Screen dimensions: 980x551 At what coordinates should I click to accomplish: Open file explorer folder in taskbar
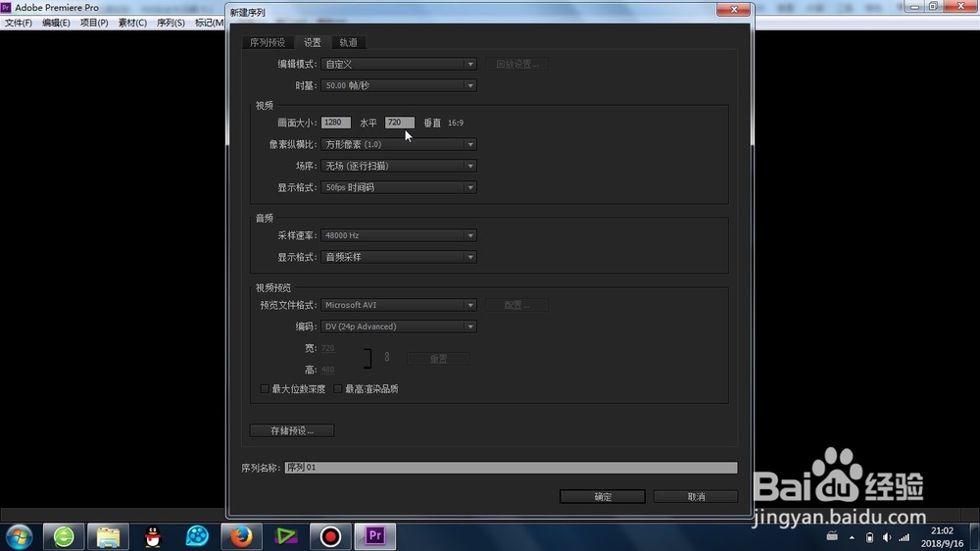click(108, 536)
